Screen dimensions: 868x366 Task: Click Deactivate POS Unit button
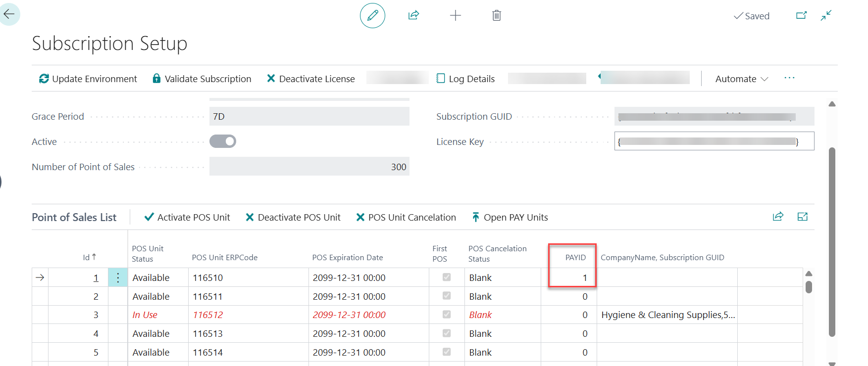[x=293, y=218]
